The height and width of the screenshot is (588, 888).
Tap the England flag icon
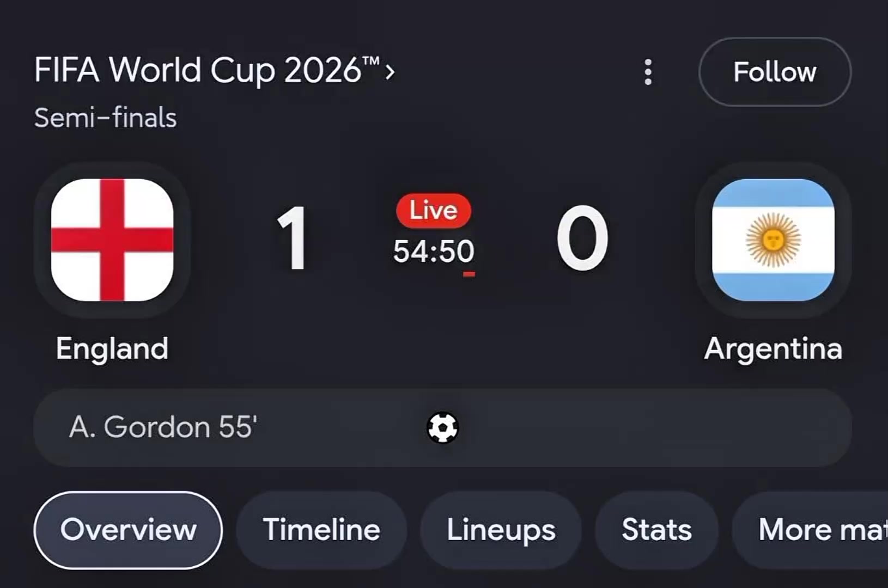[x=112, y=240]
